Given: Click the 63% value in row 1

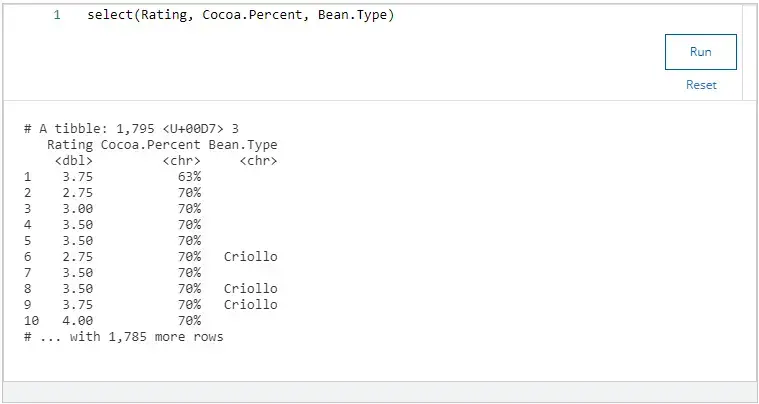Looking at the screenshot, I should [x=190, y=176].
